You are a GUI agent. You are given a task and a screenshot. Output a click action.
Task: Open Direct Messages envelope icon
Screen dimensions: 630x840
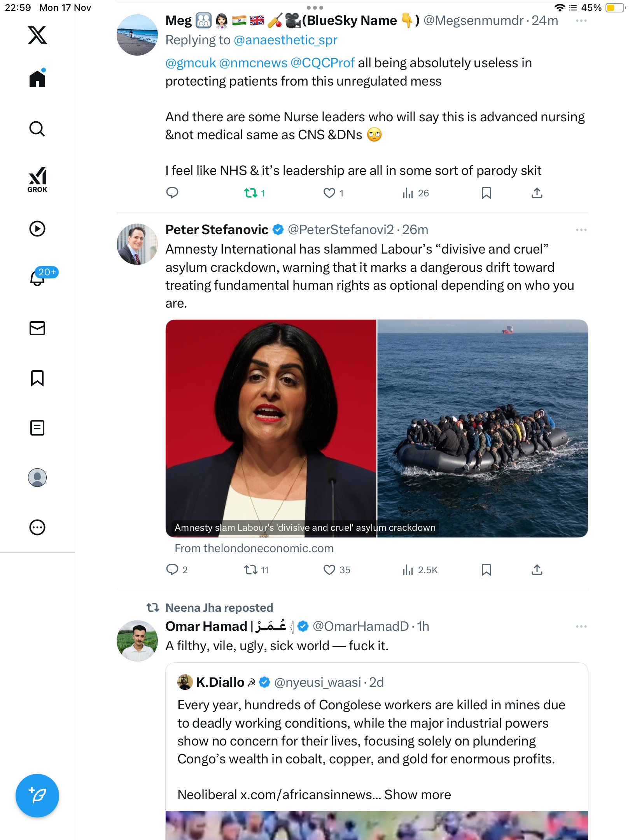pyautogui.click(x=37, y=328)
